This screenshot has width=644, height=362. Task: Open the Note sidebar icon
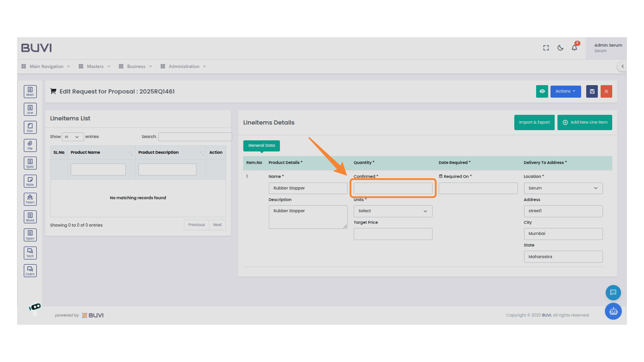click(30, 181)
